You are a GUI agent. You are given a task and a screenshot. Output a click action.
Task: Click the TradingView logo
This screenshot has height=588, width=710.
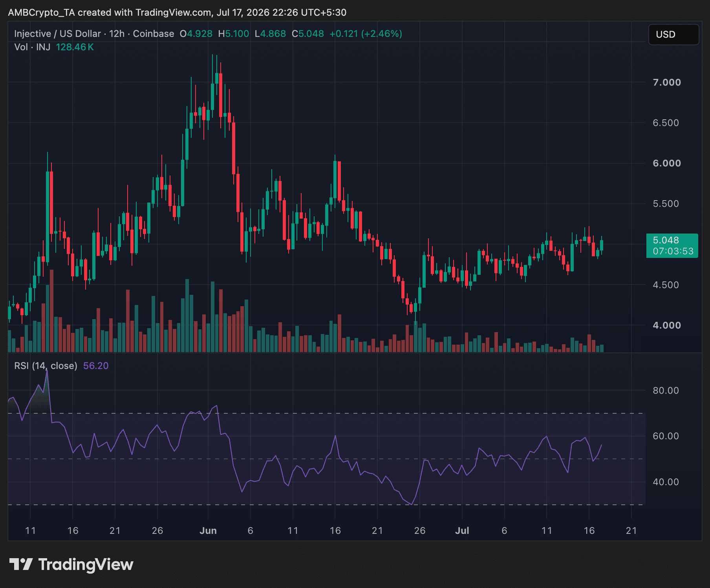coord(71,564)
